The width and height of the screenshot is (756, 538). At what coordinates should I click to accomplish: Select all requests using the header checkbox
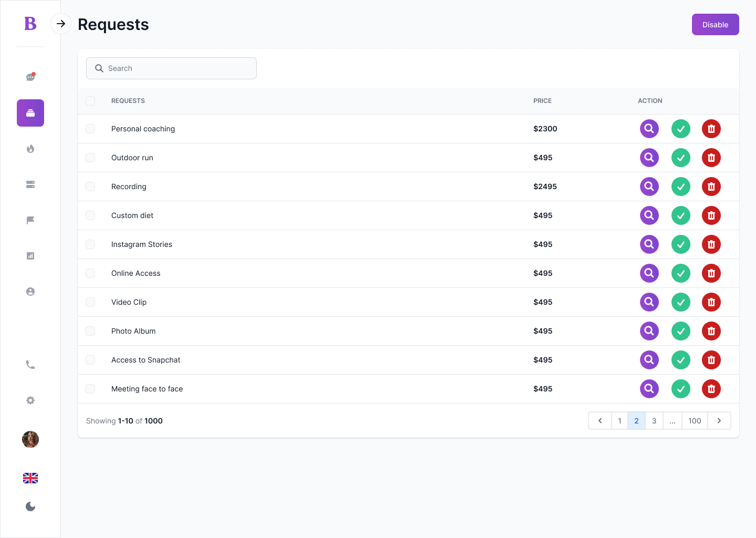[90, 100]
